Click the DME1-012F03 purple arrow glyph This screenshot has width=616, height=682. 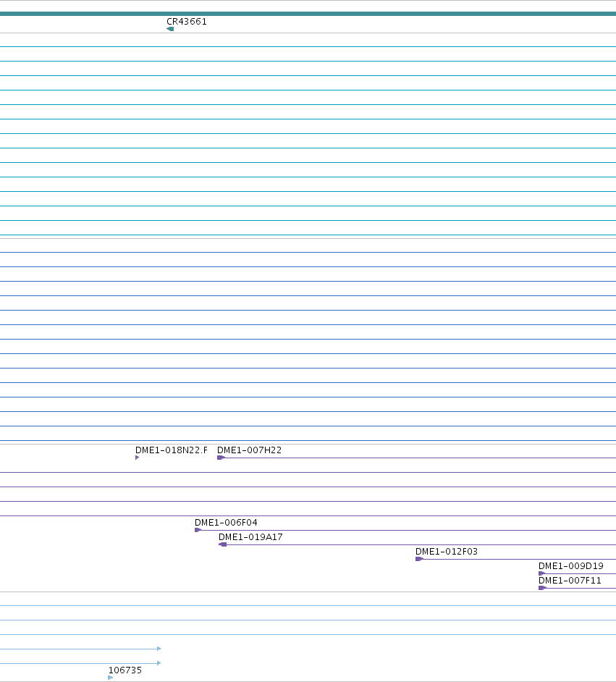point(420,559)
